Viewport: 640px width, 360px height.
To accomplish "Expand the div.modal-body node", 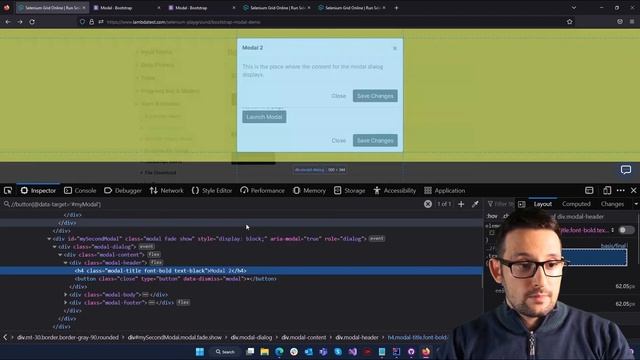I will (x=65, y=295).
